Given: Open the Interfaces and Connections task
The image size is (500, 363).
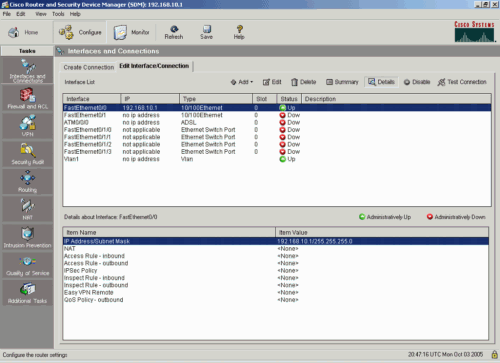Looking at the screenshot, I should [x=28, y=71].
